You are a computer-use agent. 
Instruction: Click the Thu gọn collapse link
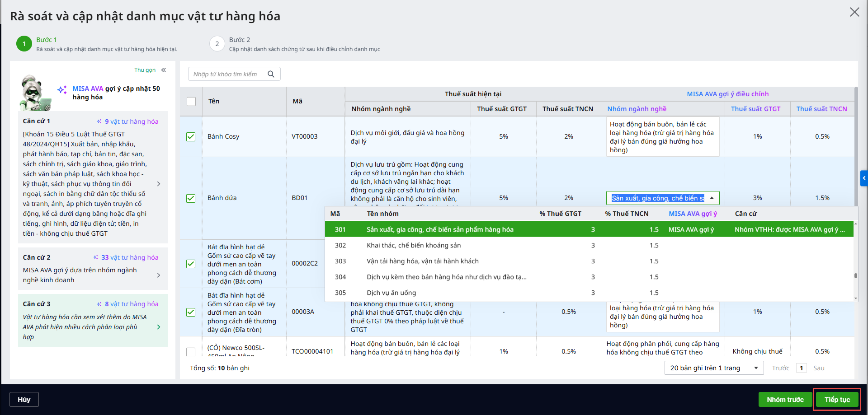145,70
